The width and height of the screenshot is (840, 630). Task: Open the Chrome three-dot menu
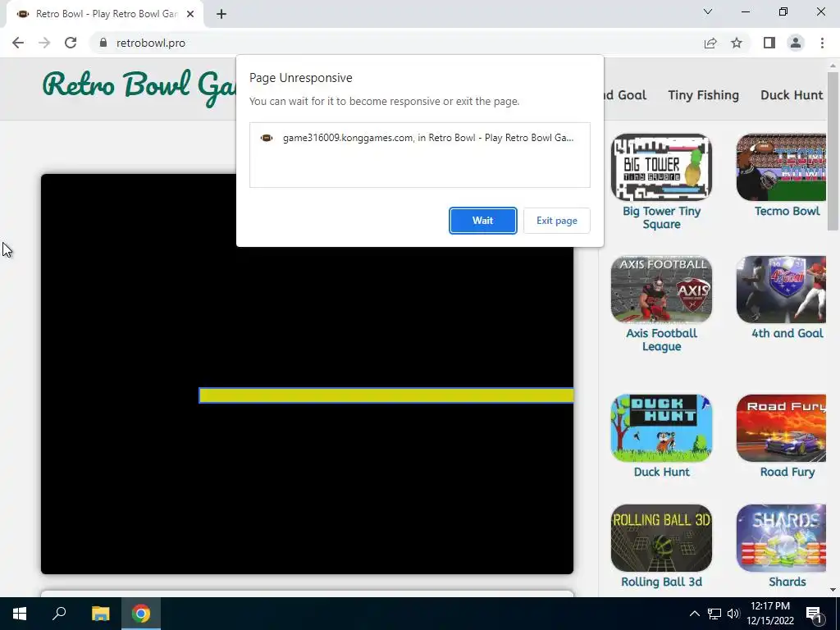pos(822,43)
